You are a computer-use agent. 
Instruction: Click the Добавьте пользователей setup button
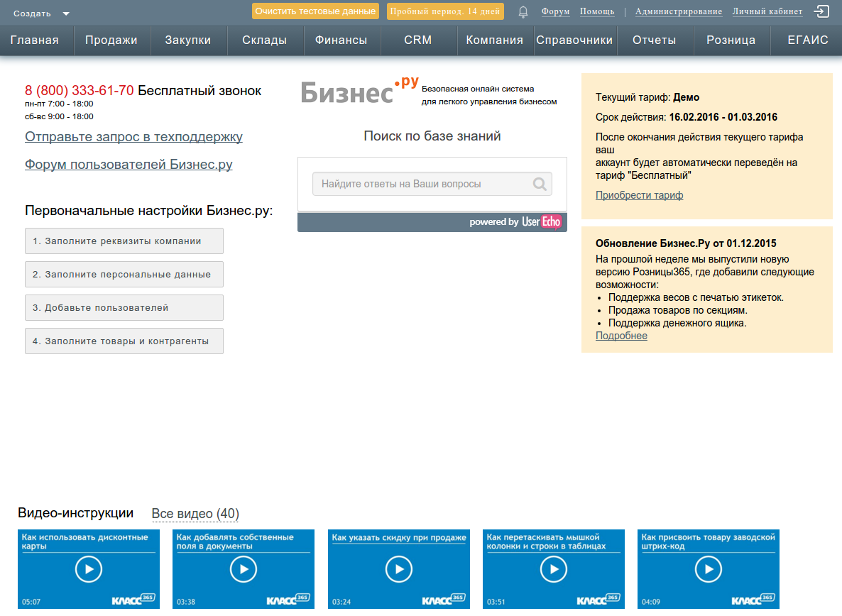coord(124,308)
